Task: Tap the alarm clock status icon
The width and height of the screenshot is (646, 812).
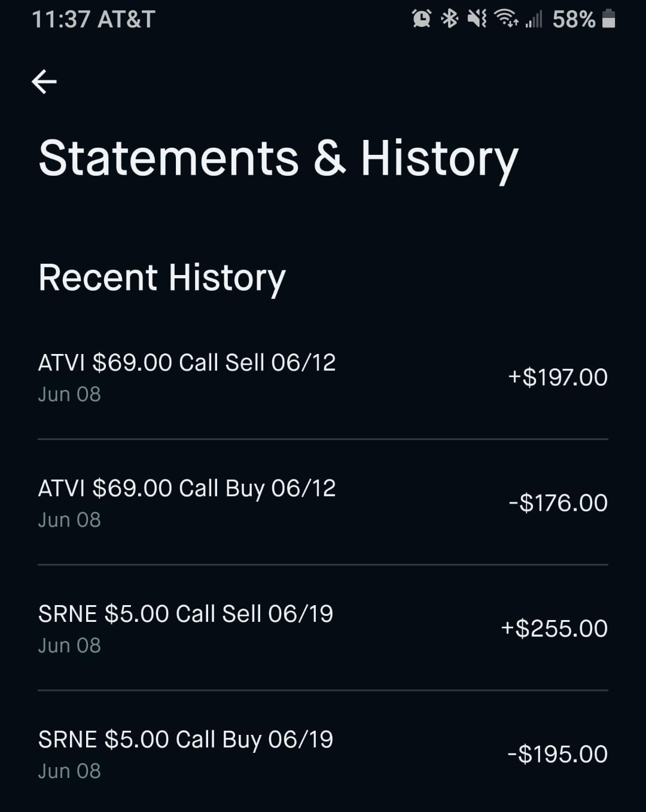Action: point(422,19)
